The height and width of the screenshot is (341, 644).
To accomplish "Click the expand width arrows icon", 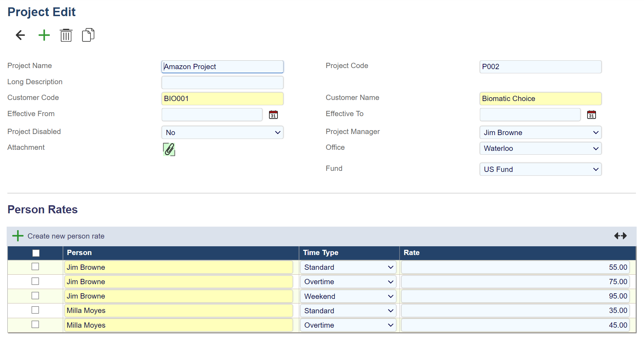I will tap(620, 236).
